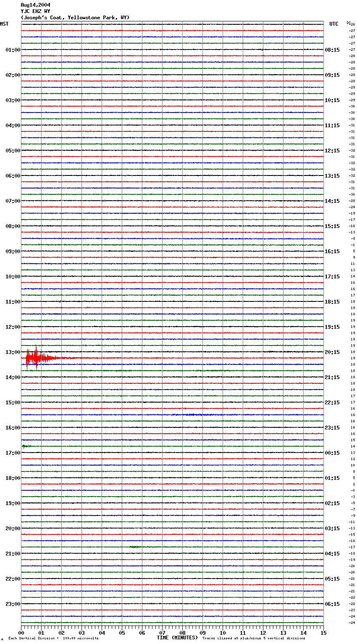Select minute tick "15" on the bottom axis
This screenshot has width=357, height=644.
point(323,633)
